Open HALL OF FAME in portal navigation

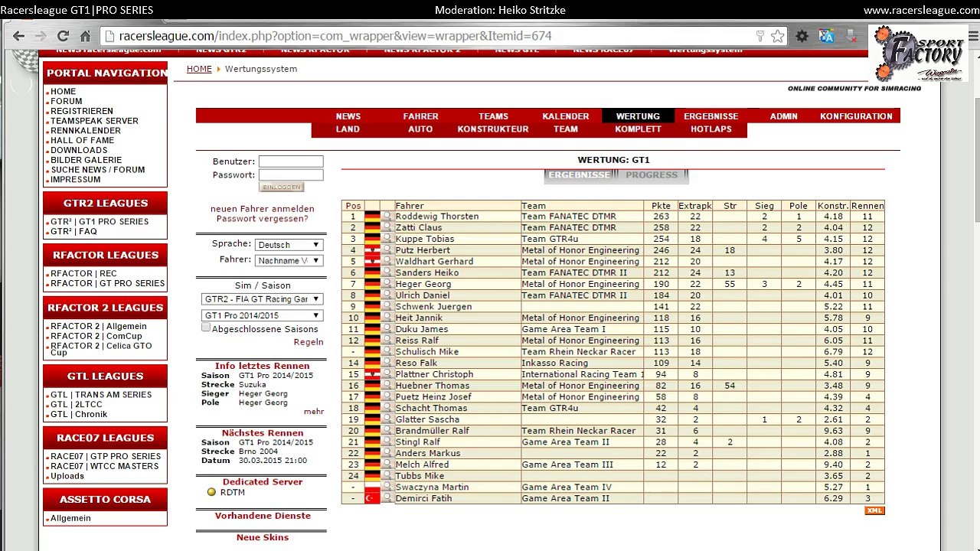pyautogui.click(x=82, y=141)
